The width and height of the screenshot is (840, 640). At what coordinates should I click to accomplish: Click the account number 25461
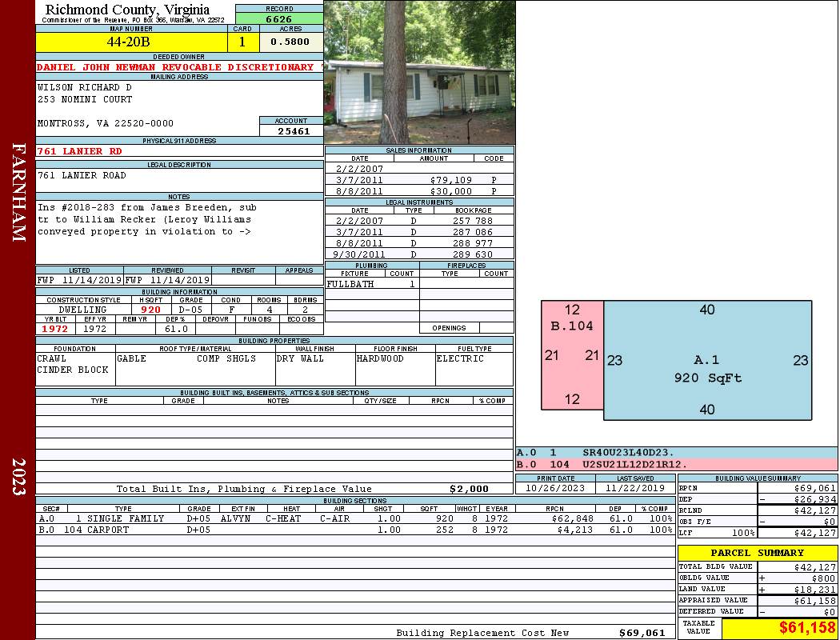coord(294,130)
